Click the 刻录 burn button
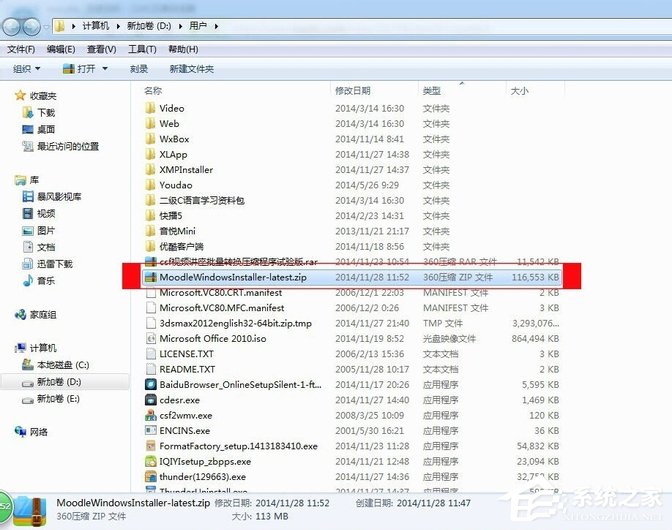Image resolution: width=672 pixels, height=530 pixels. click(139, 69)
